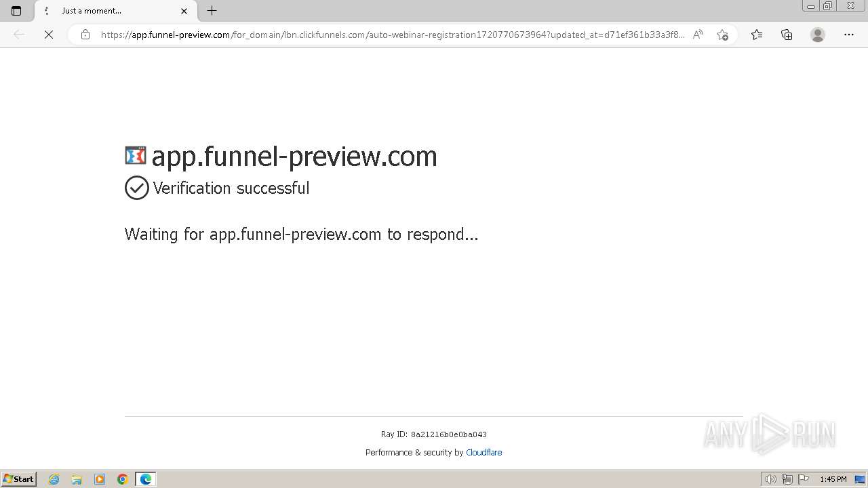Add this page to favorites star icon
Screen dimensions: 868x488
pos(722,35)
